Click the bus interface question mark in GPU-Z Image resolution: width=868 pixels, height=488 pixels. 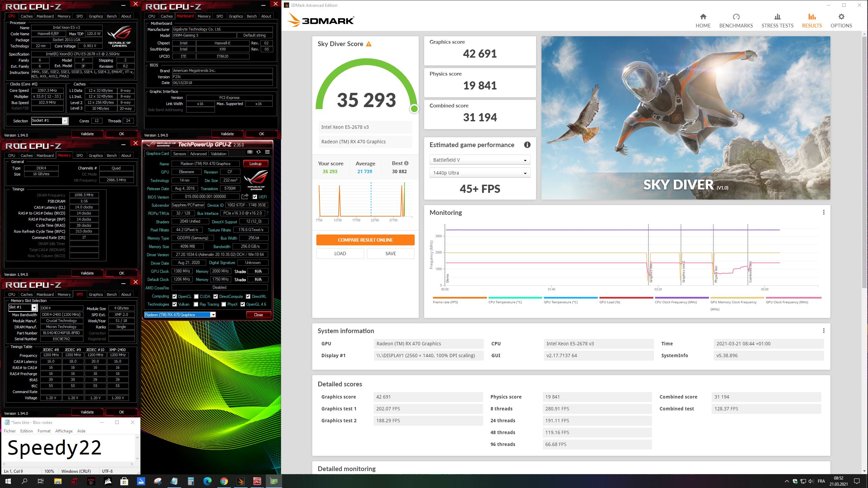click(x=267, y=213)
